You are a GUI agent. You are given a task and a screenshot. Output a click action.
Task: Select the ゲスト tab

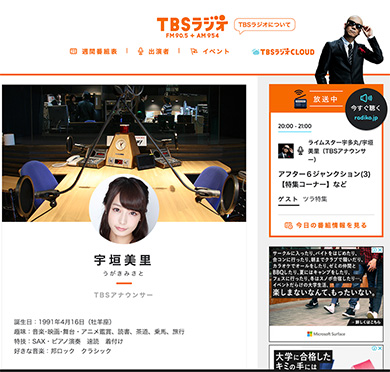pos(288,199)
